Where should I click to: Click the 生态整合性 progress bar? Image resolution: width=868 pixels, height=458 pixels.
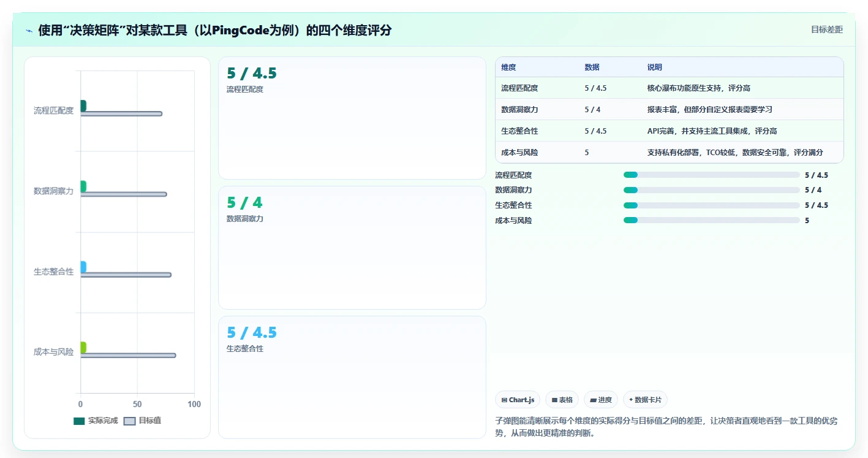pos(712,205)
